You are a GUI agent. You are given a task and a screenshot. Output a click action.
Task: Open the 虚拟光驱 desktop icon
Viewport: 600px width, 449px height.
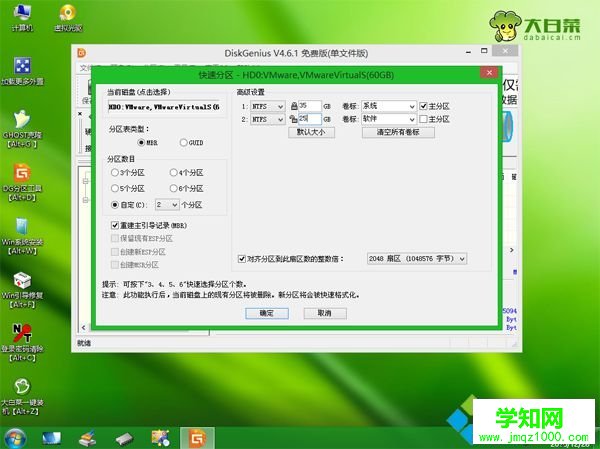[x=68, y=18]
